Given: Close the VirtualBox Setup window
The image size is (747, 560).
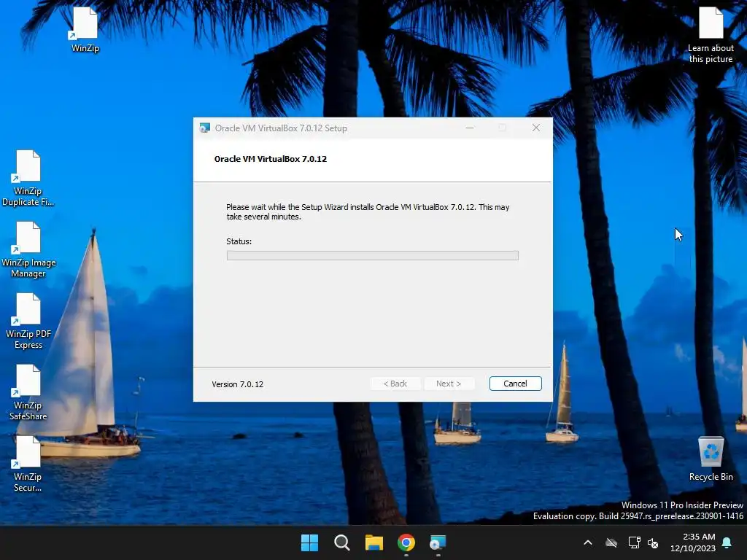Looking at the screenshot, I should coord(536,128).
